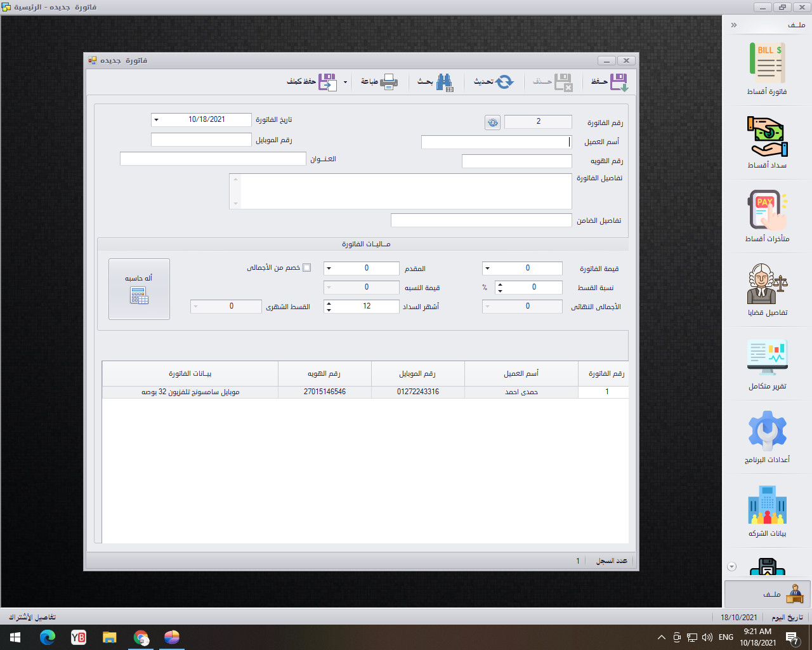Sort by رقم الهويه column header

[325, 374]
